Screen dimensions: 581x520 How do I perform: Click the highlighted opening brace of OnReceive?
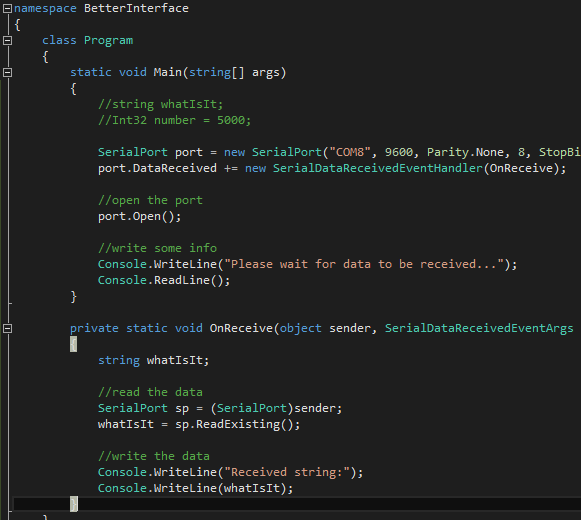pyautogui.click(x=73, y=344)
